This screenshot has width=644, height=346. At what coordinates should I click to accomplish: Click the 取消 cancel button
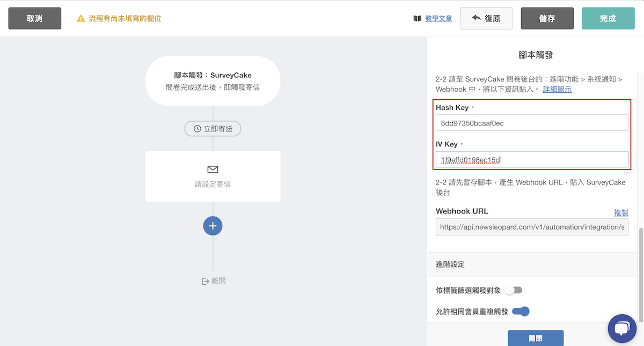[34, 18]
